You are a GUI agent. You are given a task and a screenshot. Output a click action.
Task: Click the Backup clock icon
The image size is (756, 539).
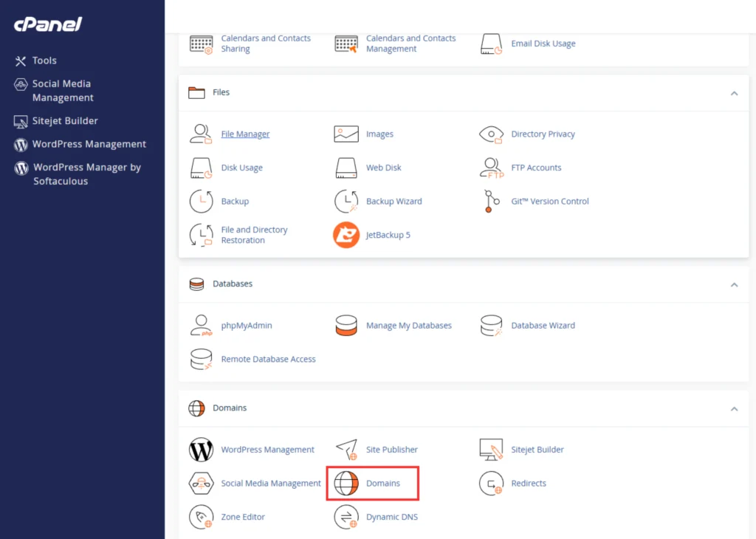[201, 202]
